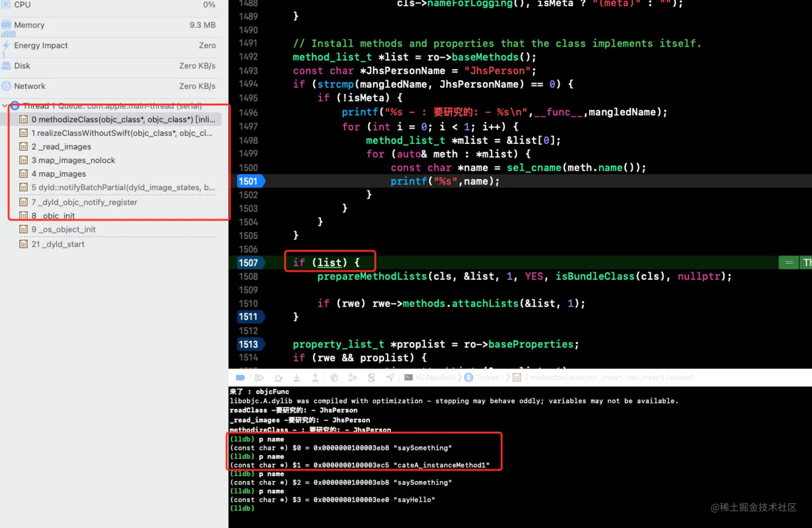
Task: Collapse the Thread 1 disclosure chevron
Action: pyautogui.click(x=5, y=106)
